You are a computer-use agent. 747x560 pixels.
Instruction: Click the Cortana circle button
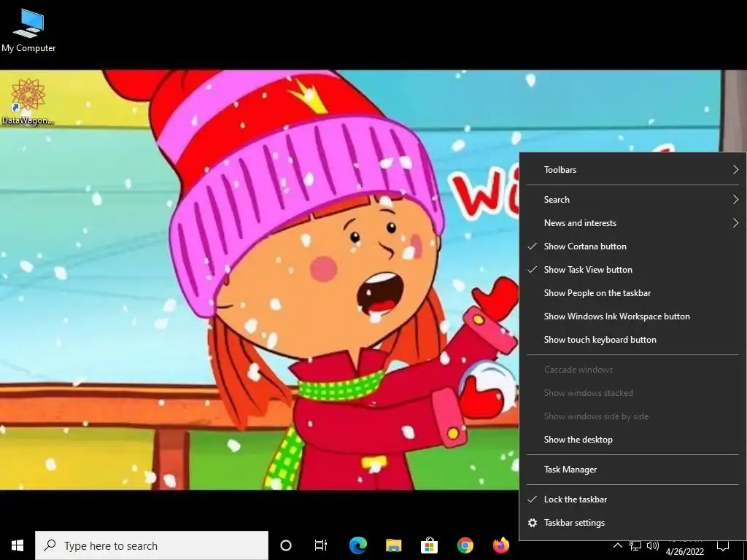point(286,545)
